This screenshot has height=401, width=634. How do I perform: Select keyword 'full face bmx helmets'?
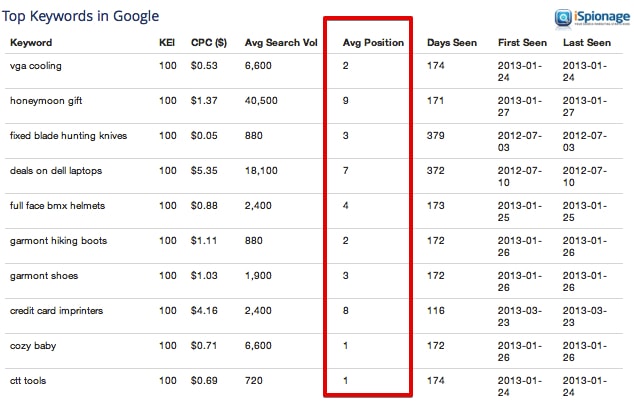click(57, 206)
